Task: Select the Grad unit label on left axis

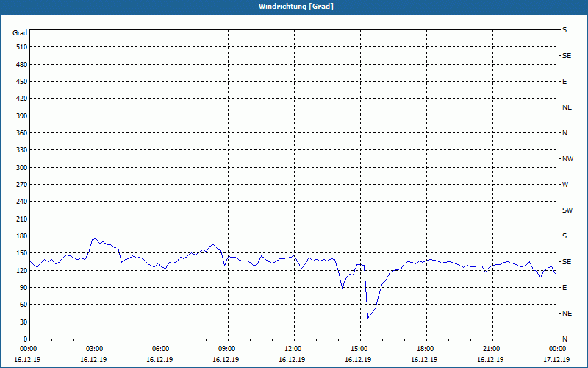Action: (x=20, y=33)
